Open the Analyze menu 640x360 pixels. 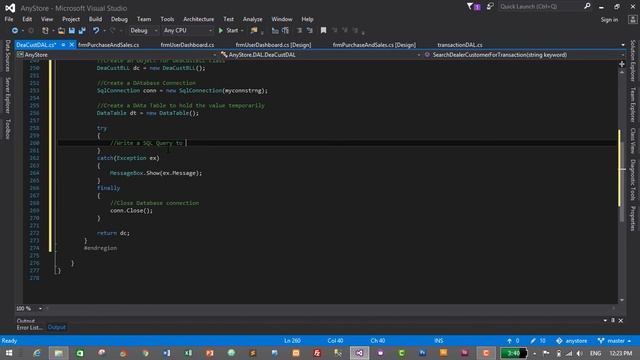pyautogui.click(x=253, y=19)
